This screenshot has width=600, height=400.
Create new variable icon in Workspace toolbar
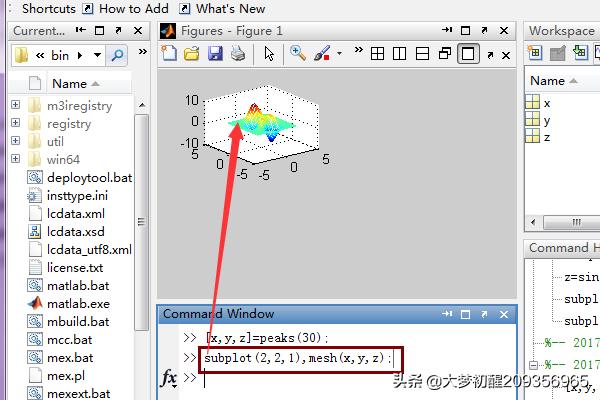[x=535, y=53]
